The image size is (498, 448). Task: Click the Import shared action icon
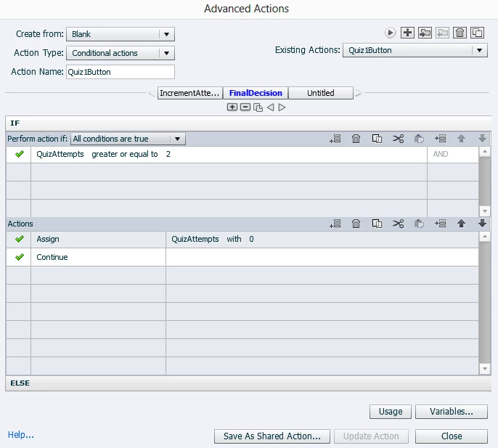425,33
